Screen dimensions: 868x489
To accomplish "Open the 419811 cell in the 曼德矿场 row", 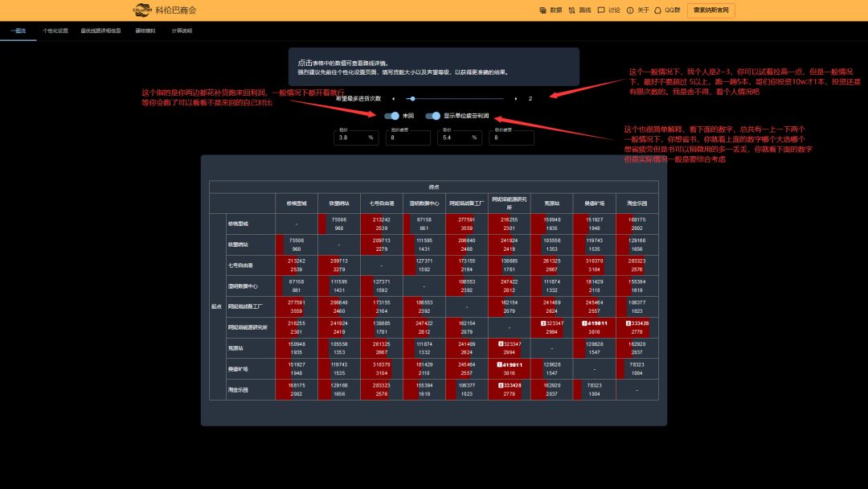I will click(510, 369).
